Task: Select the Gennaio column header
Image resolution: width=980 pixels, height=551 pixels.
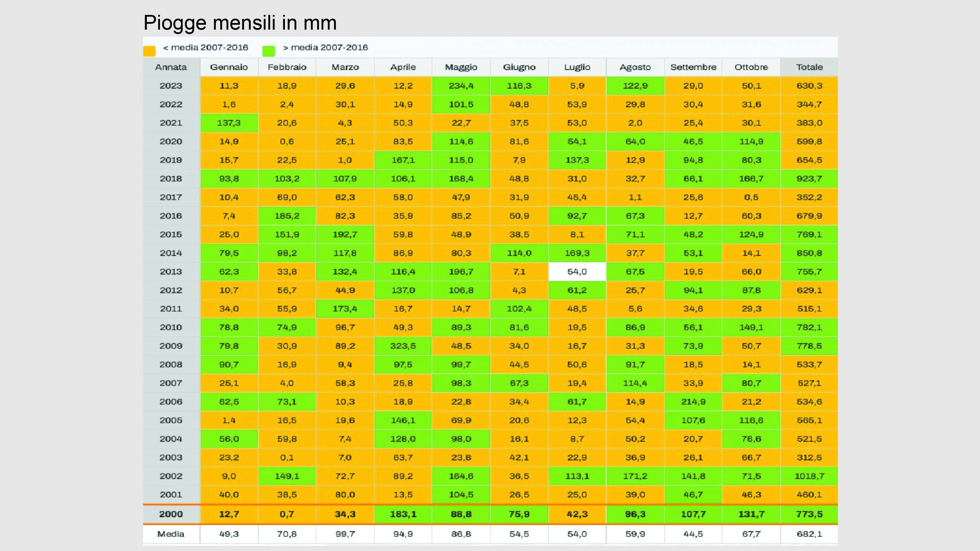Action: (x=229, y=67)
